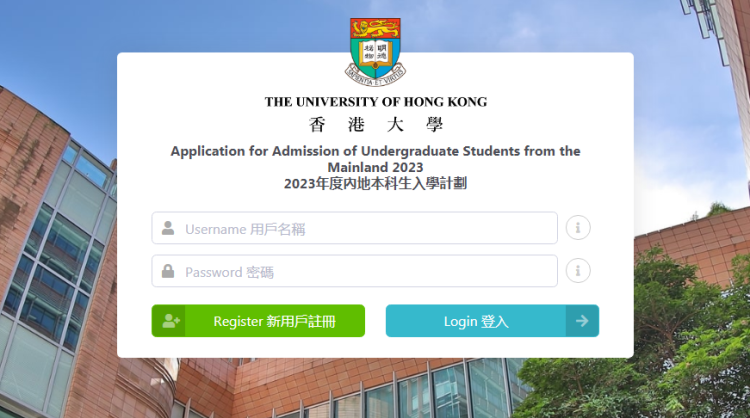Click the arrow icon on Login button
750x418 pixels.
coord(582,321)
